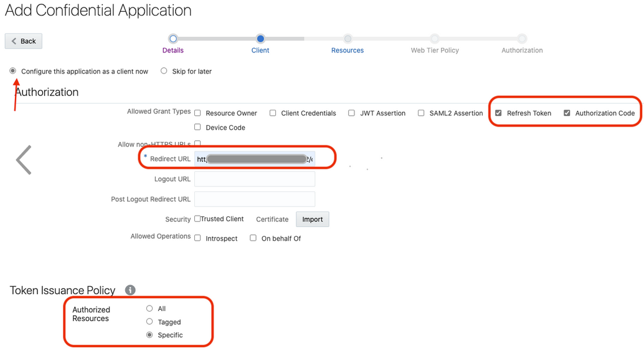Check the On behalf Of operation
Image resolution: width=644 pixels, height=351 pixels.
pyautogui.click(x=253, y=238)
